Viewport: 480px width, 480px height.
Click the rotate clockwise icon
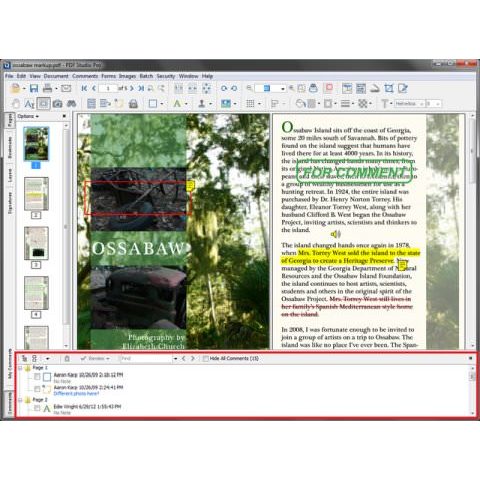[x=224, y=88]
